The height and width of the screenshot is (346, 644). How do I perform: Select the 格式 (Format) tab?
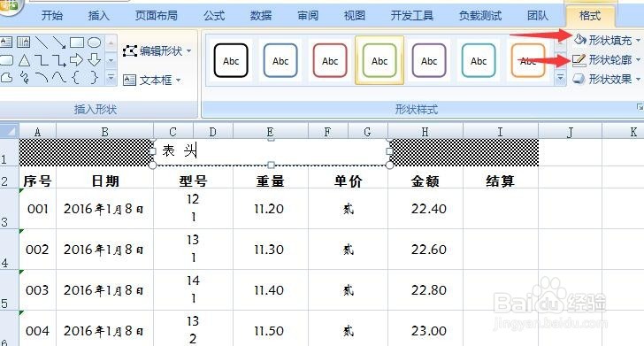[590, 16]
